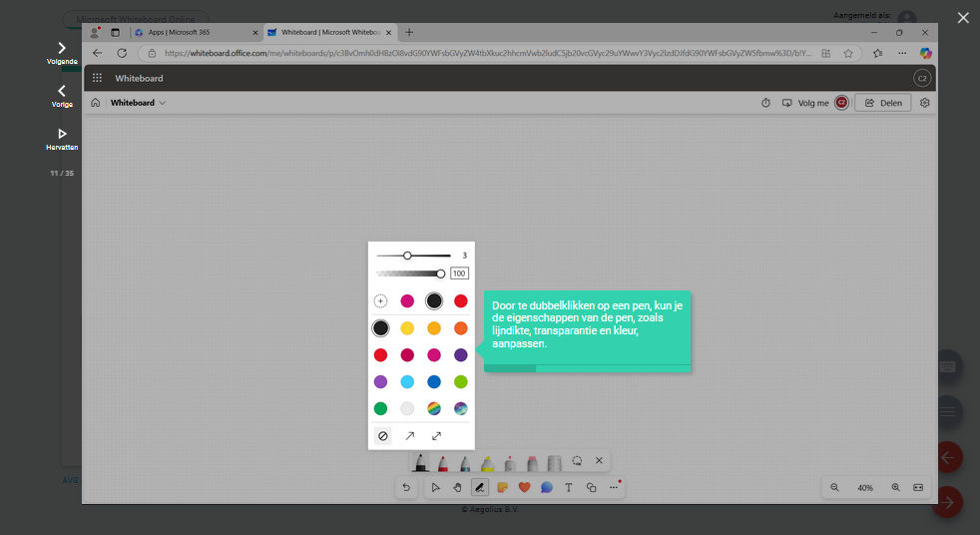The height and width of the screenshot is (535, 980).
Task: Enable double-headed arrow line option
Action: 436,436
